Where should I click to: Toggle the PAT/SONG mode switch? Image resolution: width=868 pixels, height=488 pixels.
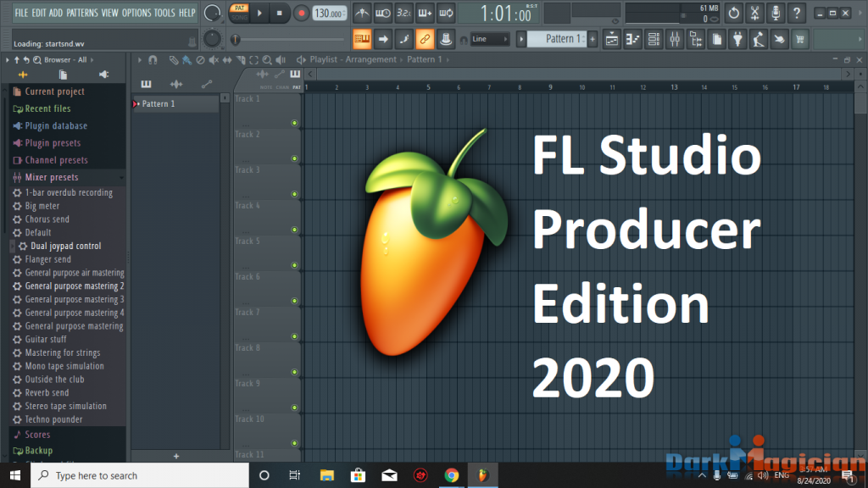click(239, 13)
